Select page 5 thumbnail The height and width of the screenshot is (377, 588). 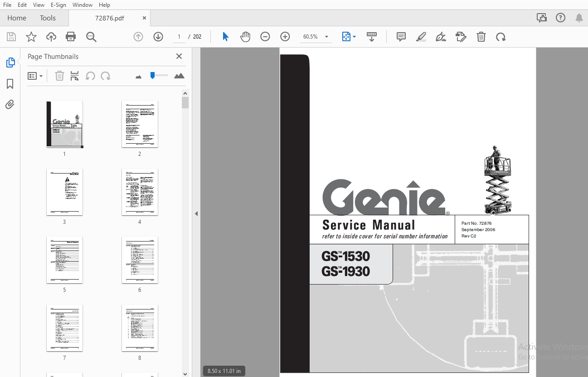(64, 260)
